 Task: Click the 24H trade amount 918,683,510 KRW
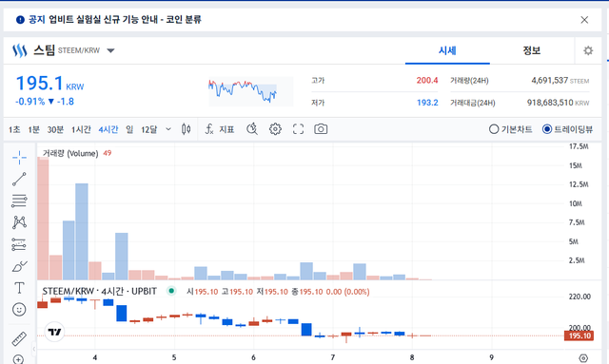(x=558, y=103)
